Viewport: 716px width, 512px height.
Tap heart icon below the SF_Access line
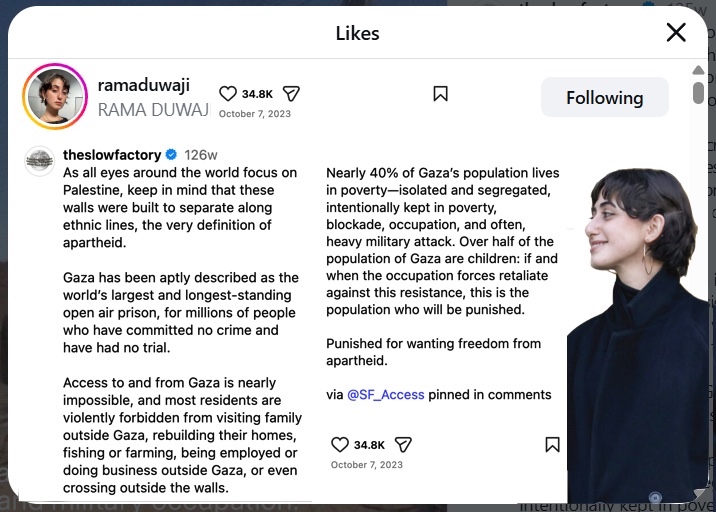340,445
